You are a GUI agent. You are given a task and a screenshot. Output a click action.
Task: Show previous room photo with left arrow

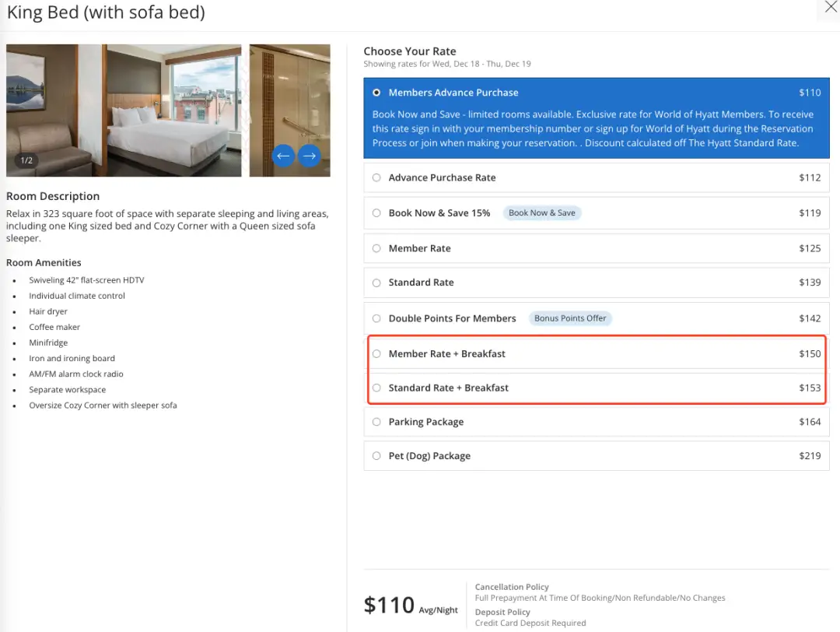click(283, 156)
